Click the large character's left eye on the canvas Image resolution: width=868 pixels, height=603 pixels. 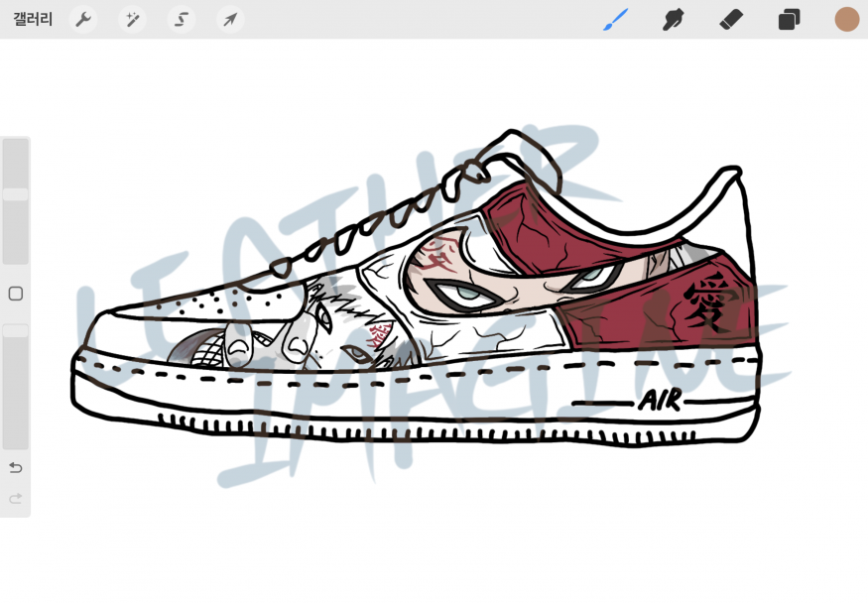tap(465, 294)
